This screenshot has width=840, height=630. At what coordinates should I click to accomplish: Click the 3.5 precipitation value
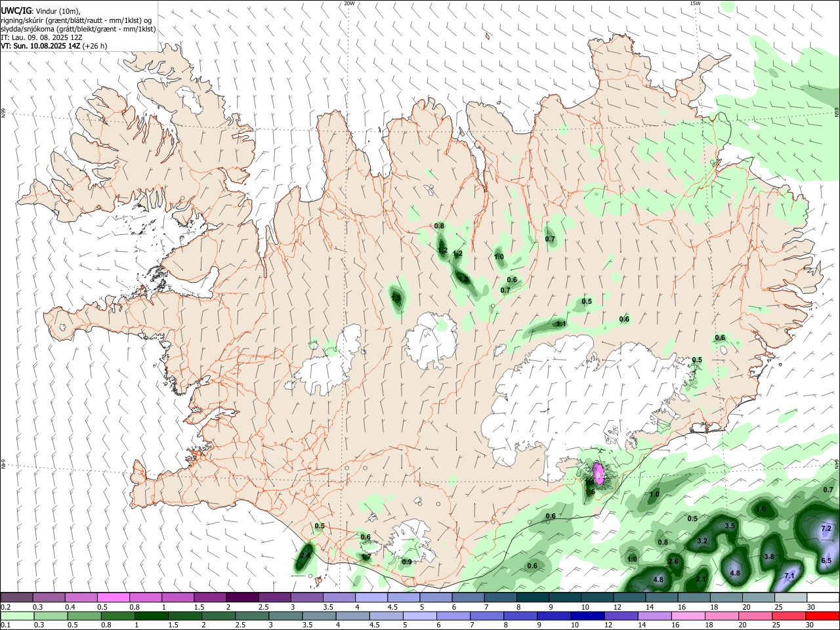pos(730,526)
